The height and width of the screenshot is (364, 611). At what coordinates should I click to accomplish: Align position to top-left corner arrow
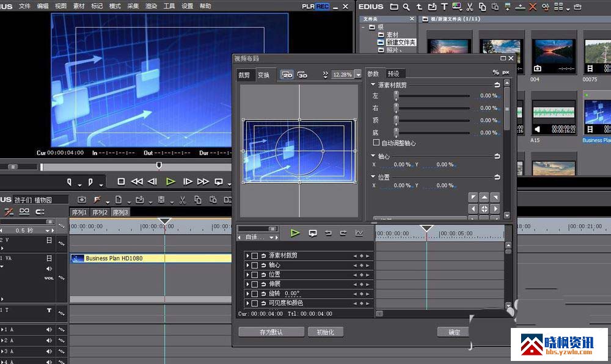(473, 197)
